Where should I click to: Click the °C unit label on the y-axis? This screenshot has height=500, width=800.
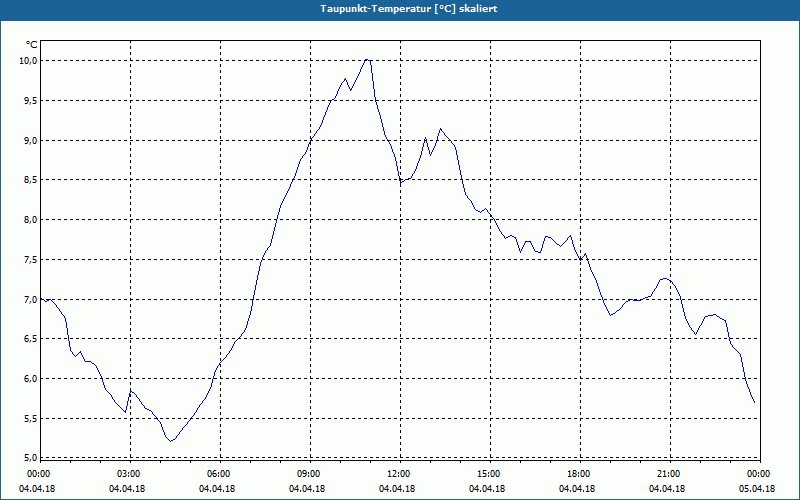coord(32,45)
